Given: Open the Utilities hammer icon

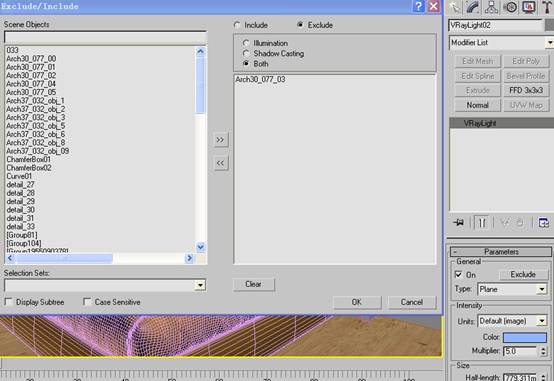Looking at the screenshot, I should (547, 7).
